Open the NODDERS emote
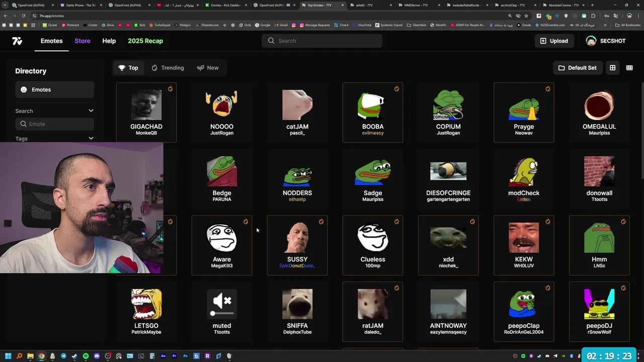This screenshot has height=362, width=644. [x=297, y=179]
